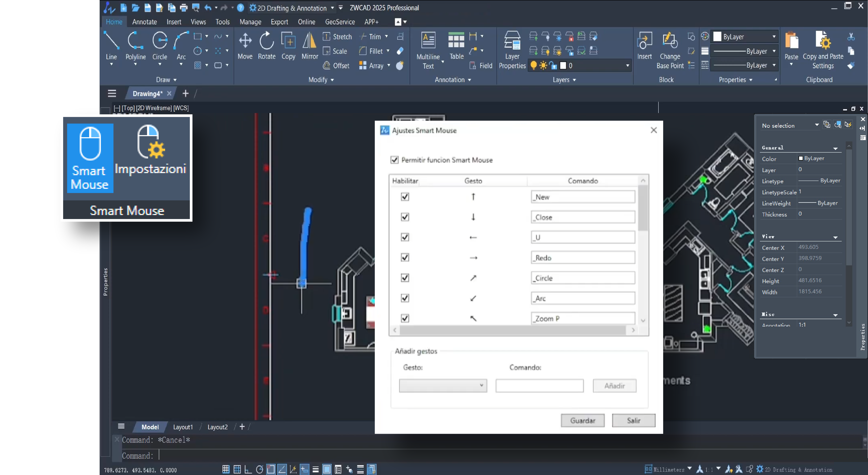Screen dimensions: 868x475
Task: Enable the _New gesture checkbox
Action: pyautogui.click(x=405, y=197)
